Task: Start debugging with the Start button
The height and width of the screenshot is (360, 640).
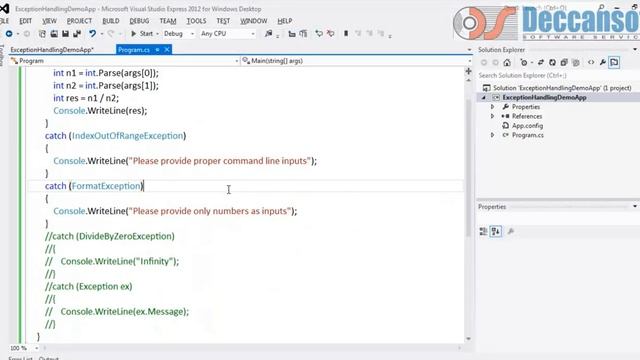Action: pos(142,33)
